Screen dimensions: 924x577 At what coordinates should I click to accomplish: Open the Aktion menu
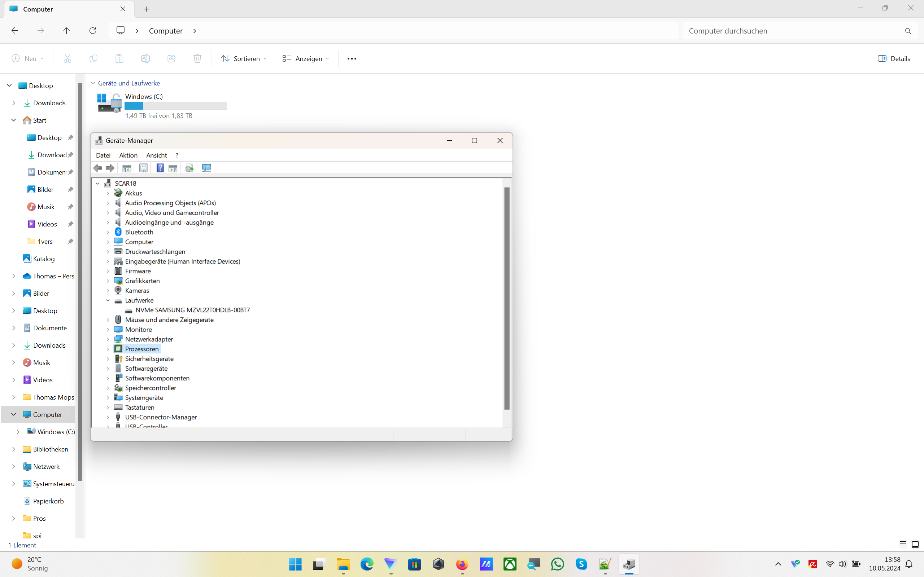(128, 155)
